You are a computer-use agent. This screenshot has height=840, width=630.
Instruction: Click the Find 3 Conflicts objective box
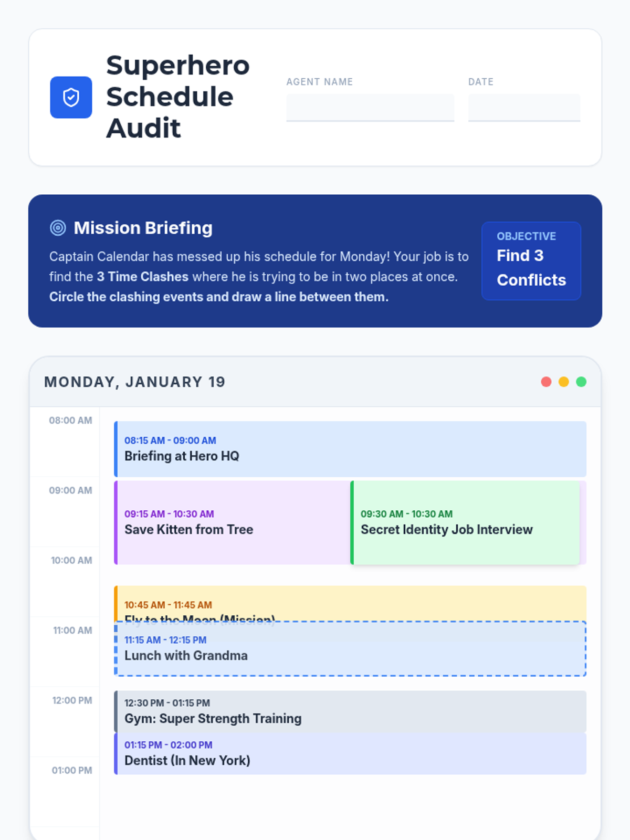point(531,261)
